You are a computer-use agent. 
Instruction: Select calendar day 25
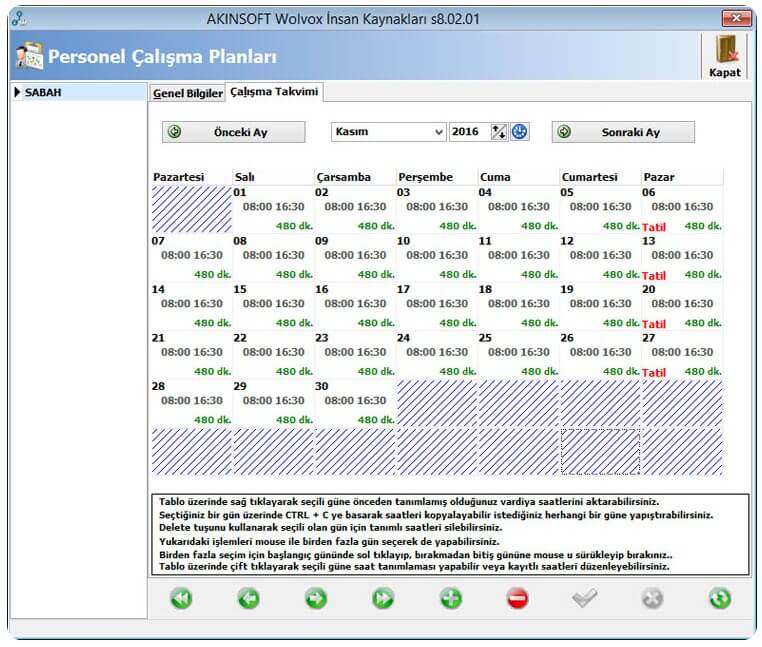518,355
